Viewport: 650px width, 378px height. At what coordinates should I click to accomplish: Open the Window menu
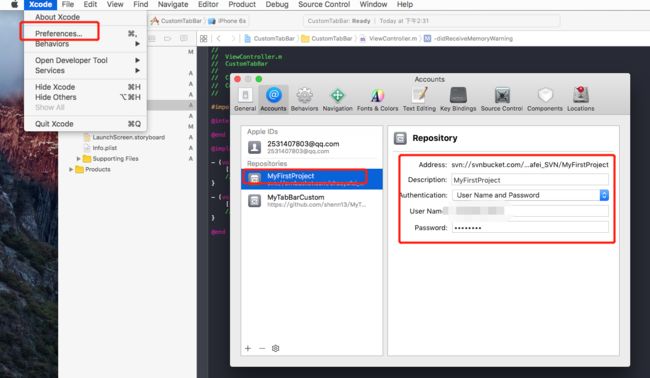pyautogui.click(x=373, y=5)
